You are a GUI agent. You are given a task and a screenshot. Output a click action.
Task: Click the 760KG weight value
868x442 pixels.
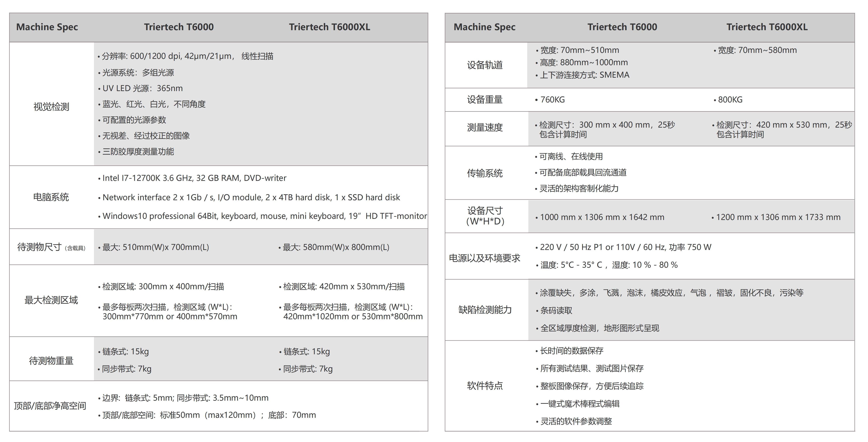pos(552,100)
